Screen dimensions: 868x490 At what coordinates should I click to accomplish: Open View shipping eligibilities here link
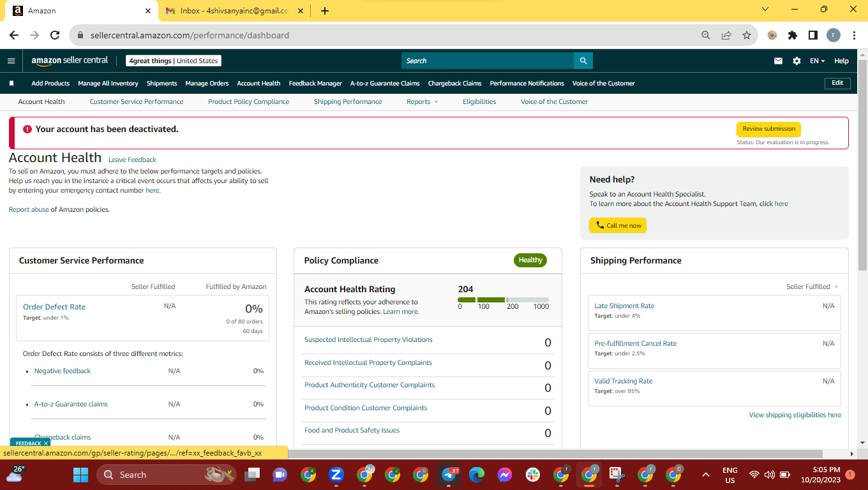pos(795,415)
